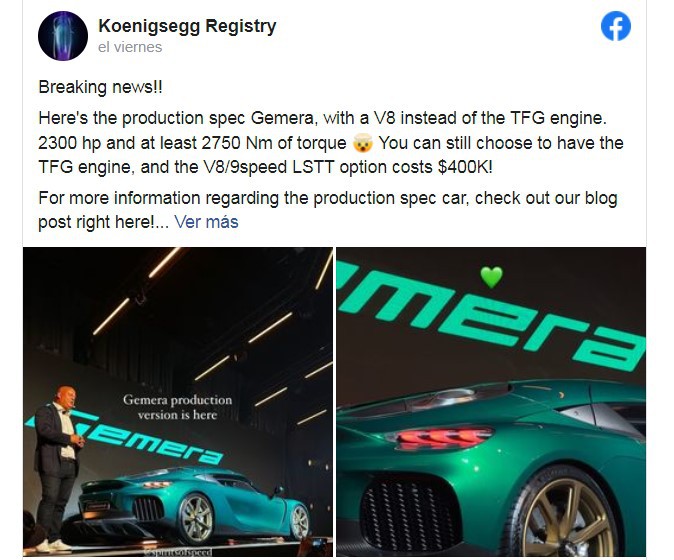Open the Koenigsegg Registry profile avatar
The width and height of the screenshot is (674, 560).
click(x=63, y=36)
